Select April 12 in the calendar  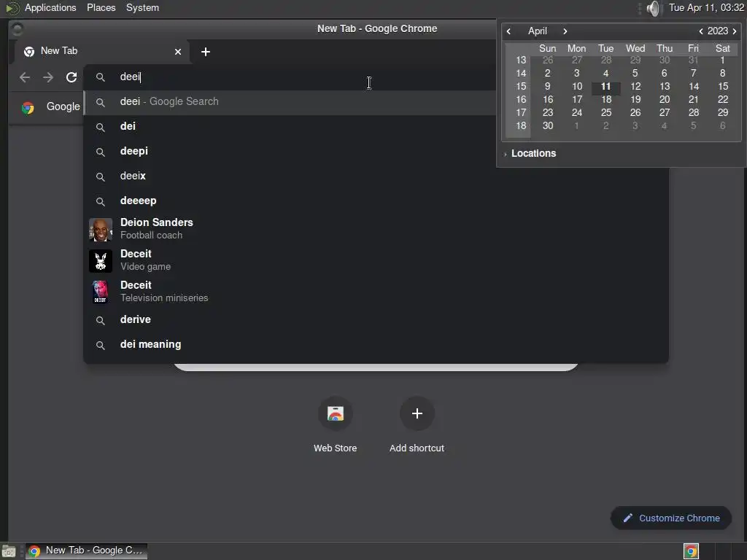click(635, 87)
